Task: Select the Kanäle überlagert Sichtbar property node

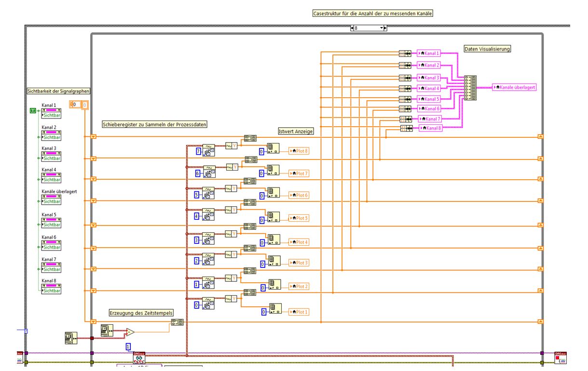Action: click(51, 199)
